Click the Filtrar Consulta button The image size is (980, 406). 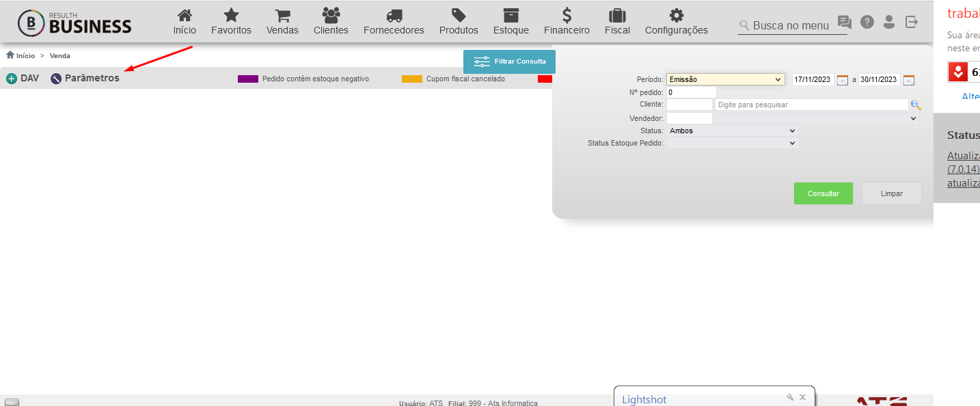(509, 62)
